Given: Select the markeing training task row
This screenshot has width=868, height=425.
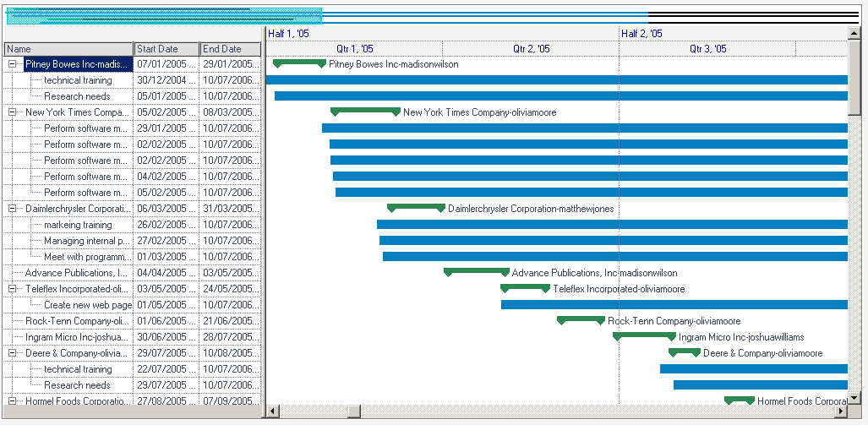Looking at the screenshot, I should pos(78,225).
